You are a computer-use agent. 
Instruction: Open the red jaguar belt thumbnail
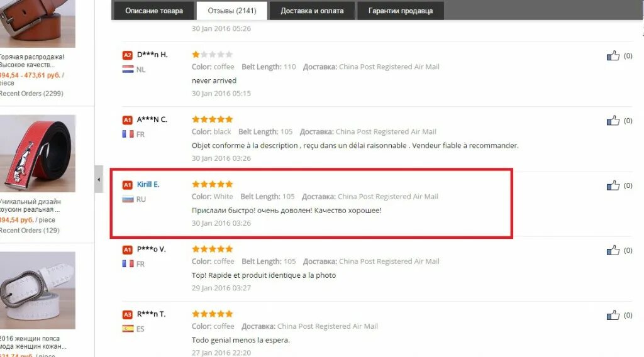point(37,153)
